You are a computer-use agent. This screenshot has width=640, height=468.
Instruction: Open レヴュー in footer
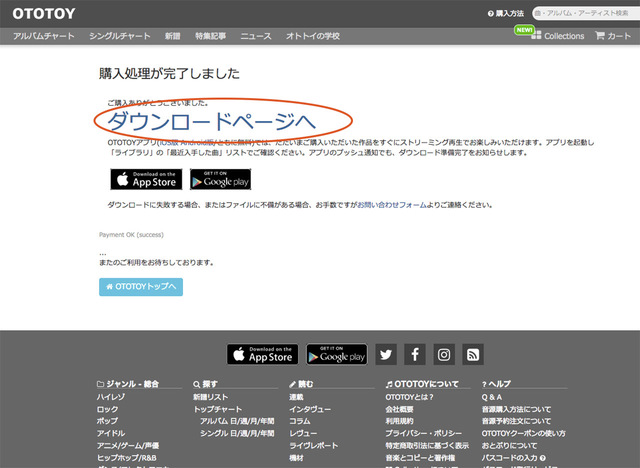pyautogui.click(x=303, y=433)
